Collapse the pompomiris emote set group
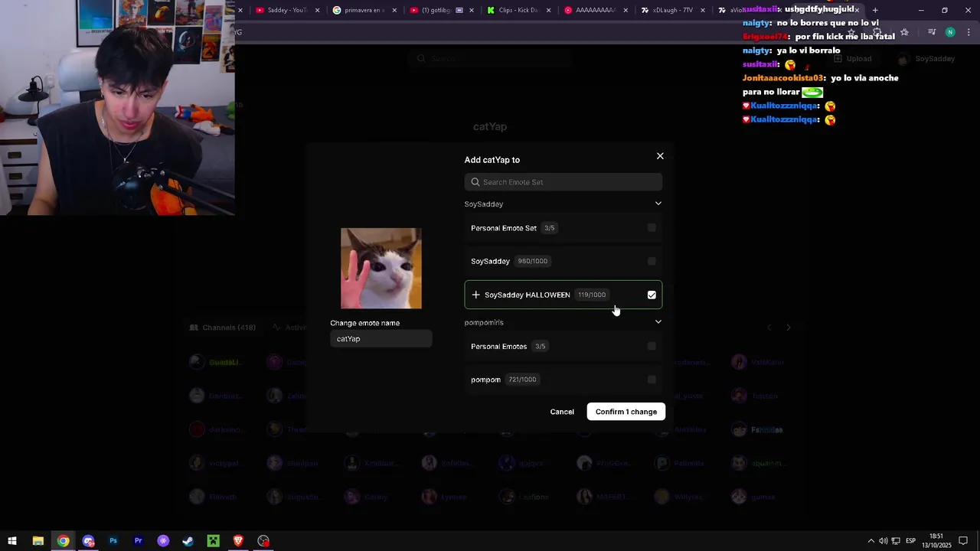Viewport: 980px width, 551px height. pos(658,322)
